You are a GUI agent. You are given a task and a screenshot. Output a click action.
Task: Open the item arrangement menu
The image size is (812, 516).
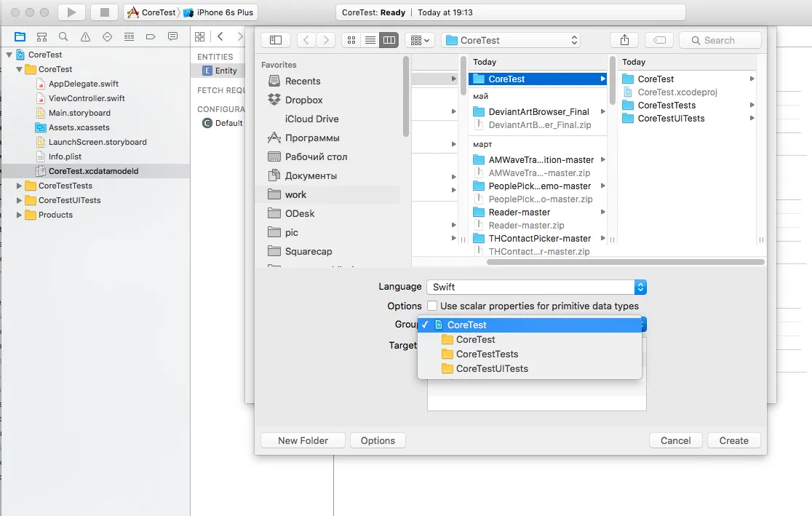pos(420,40)
